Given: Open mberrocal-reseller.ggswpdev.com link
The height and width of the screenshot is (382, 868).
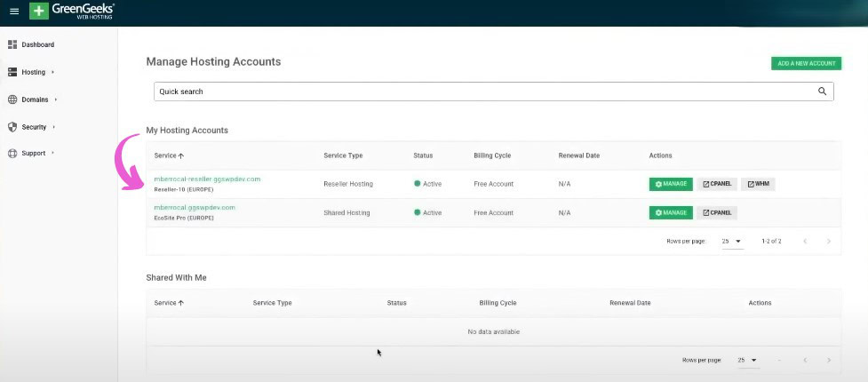Looking at the screenshot, I should [x=207, y=179].
